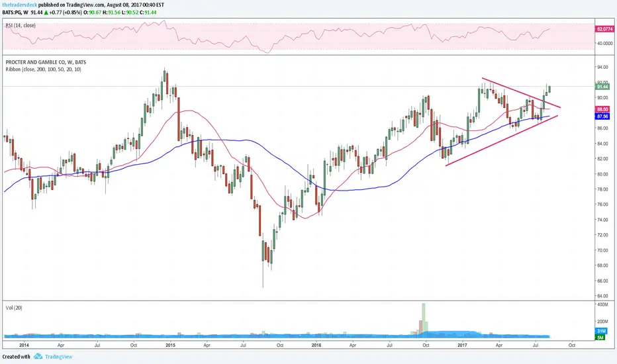
Task: Click the 87.56 blue average tag
Action: pyautogui.click(x=603, y=116)
